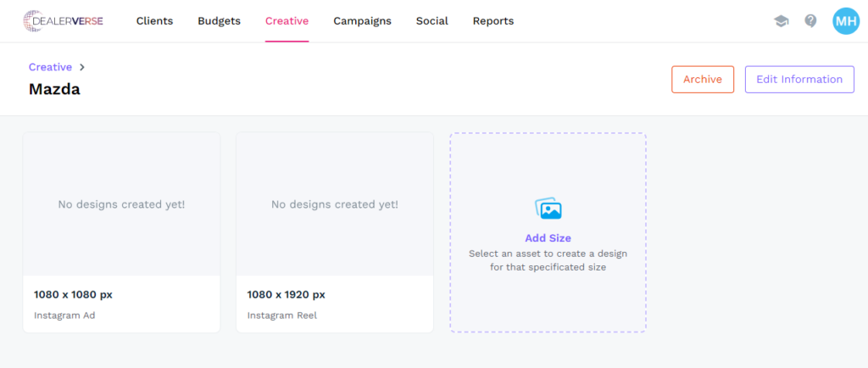
Task: Open the empty Instagram Ad design preview
Action: [121, 204]
